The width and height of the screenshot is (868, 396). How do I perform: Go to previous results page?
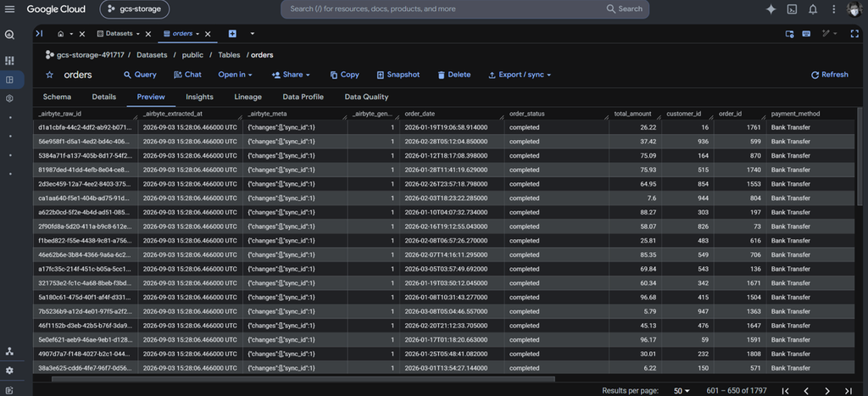click(806, 390)
